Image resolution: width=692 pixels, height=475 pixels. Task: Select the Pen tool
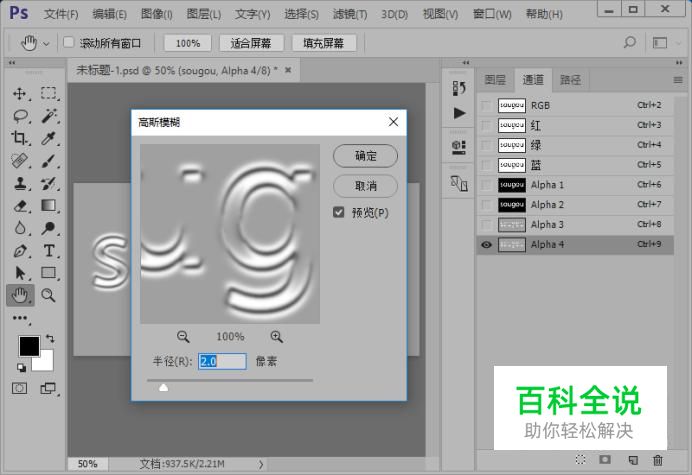[20, 251]
